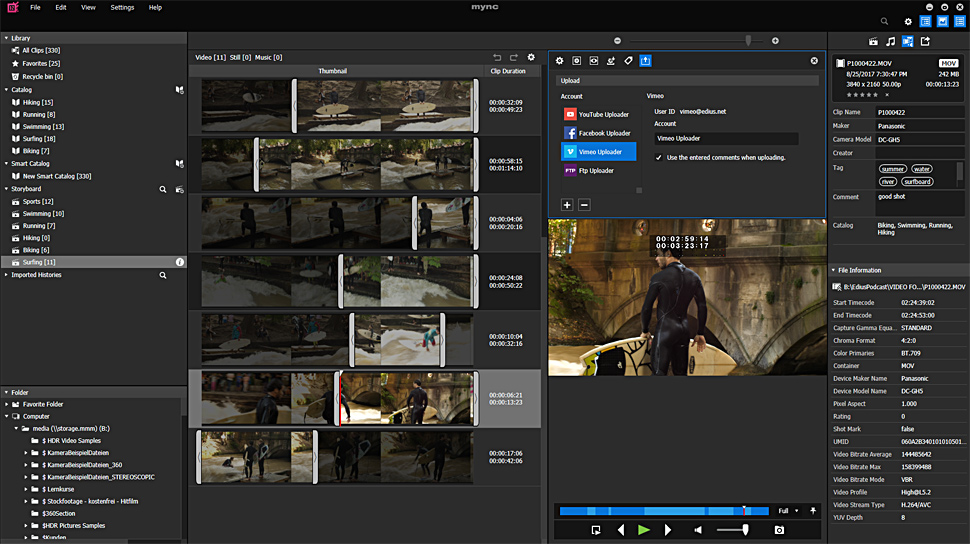Toggle the pin icon beside the Full dropdown
The width and height of the screenshot is (970, 544).
pos(811,511)
